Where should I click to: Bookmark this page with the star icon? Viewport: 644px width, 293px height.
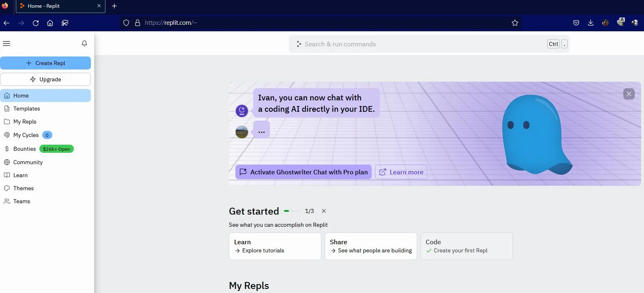click(515, 23)
